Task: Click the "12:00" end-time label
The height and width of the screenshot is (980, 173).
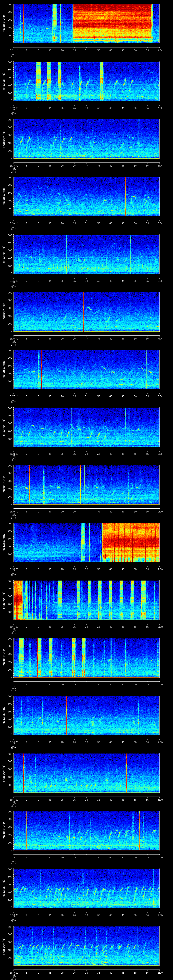Action: pos(160,627)
